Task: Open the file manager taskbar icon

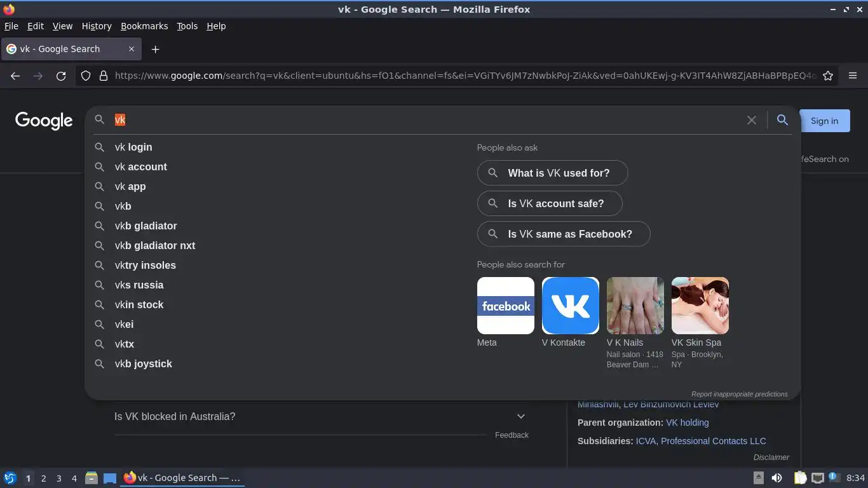Action: tap(92, 478)
